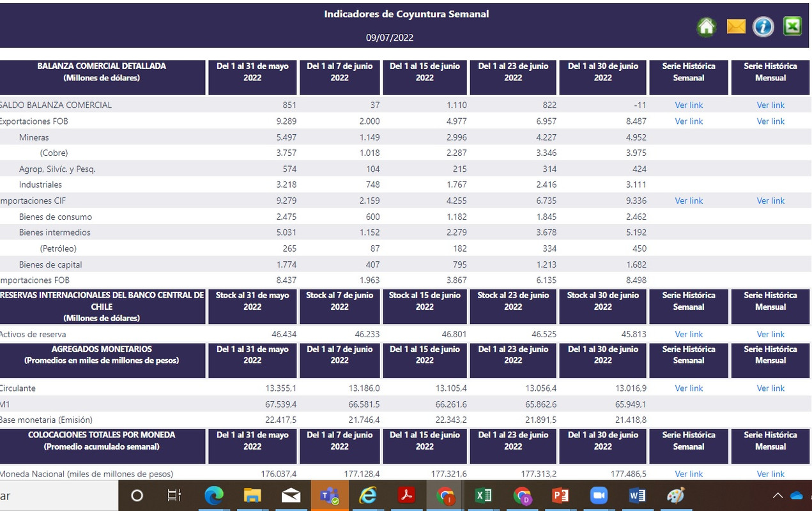Open Internet Explorer from the taskbar
The width and height of the screenshot is (812, 511).
click(x=368, y=496)
